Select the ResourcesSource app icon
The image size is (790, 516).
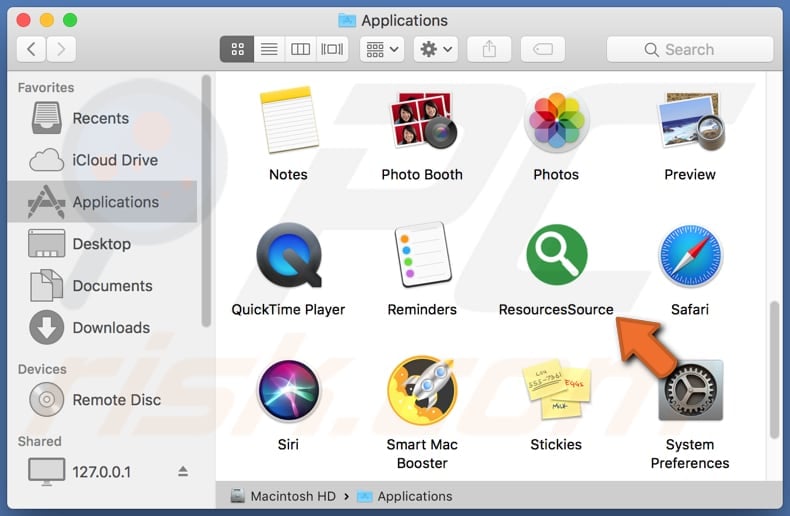click(x=556, y=255)
